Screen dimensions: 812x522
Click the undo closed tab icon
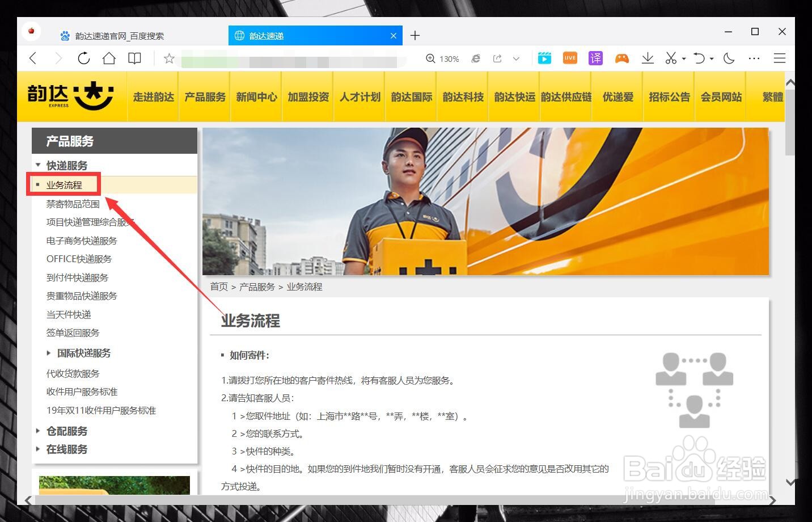(699, 58)
